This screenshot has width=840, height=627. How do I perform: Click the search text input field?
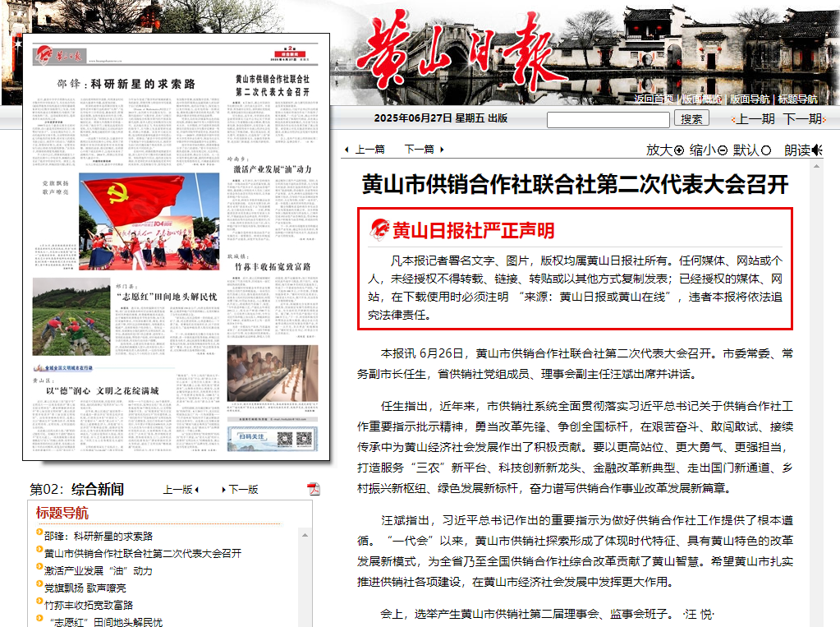point(608,119)
